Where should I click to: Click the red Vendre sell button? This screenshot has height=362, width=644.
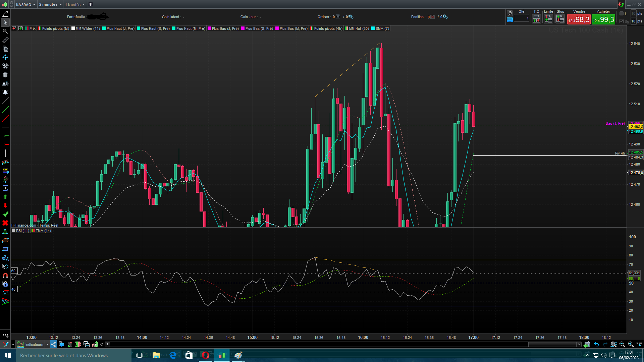pos(579,19)
